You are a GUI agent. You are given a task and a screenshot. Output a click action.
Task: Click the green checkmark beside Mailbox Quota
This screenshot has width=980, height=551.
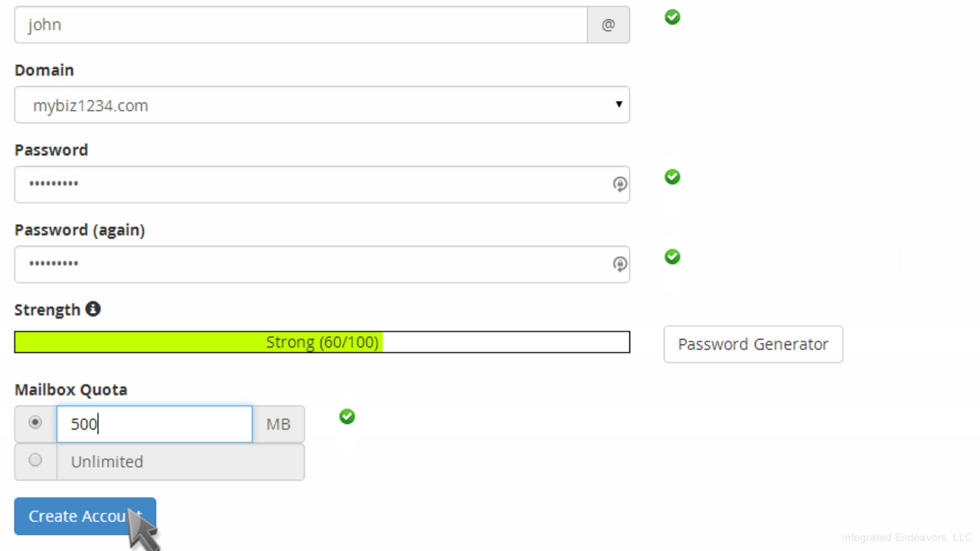coord(347,416)
